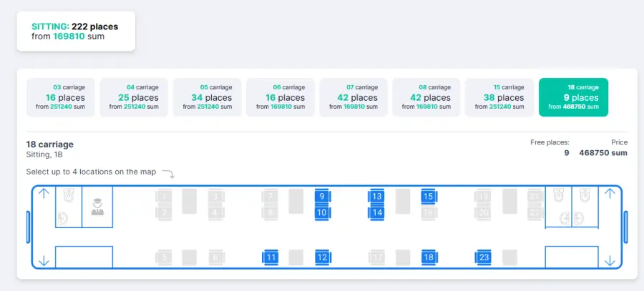Choose the 08 carriage tab

(426, 97)
